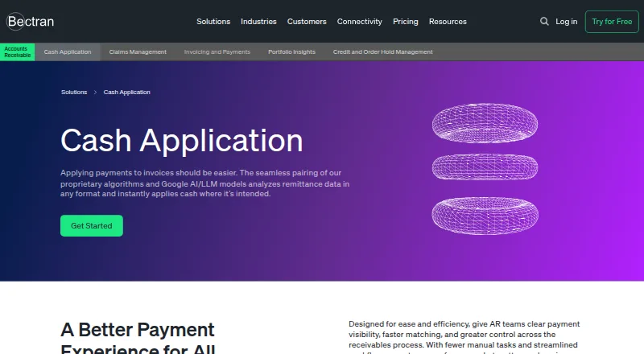644x354 pixels.
Task: Open the Solutions menu
Action: click(x=213, y=22)
